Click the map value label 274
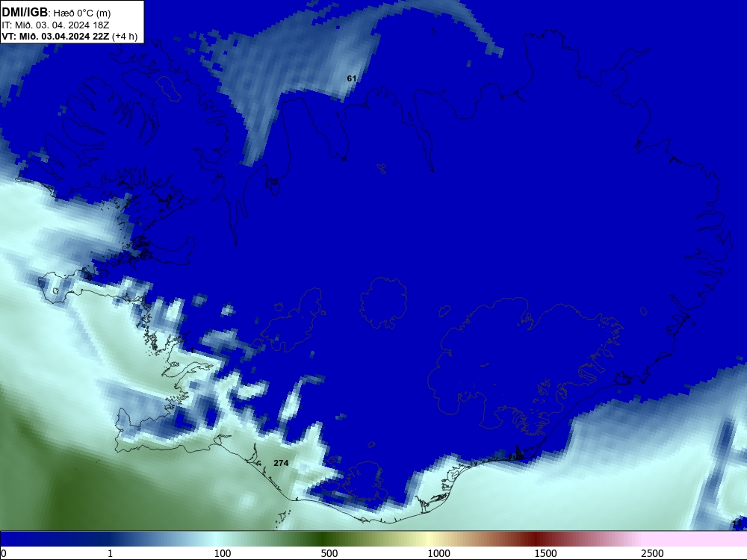 click(281, 463)
